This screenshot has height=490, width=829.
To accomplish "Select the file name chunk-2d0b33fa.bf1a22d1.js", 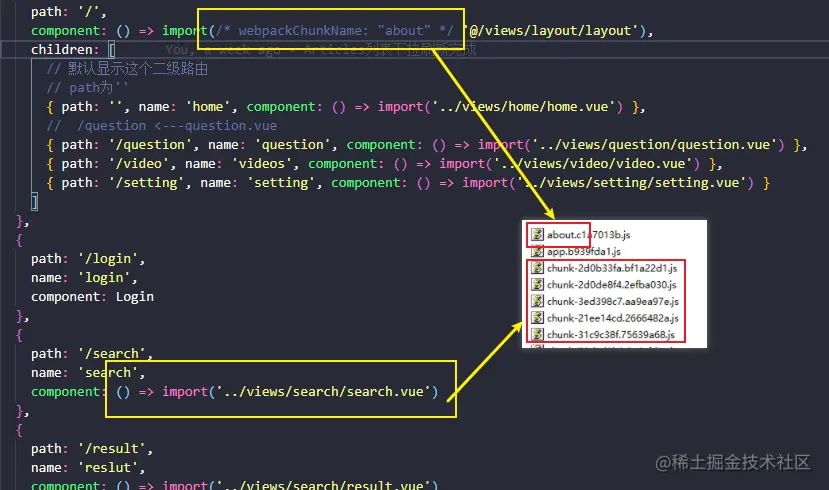I will pos(612,268).
